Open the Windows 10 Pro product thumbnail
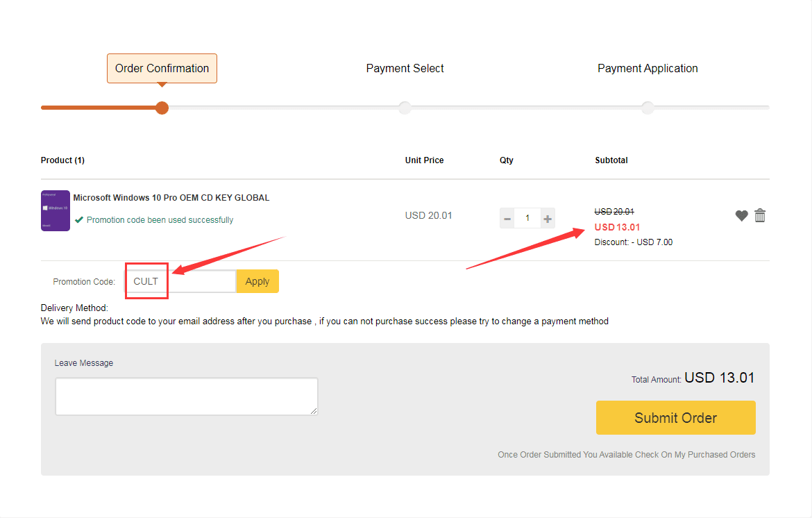Image resolution: width=812 pixels, height=518 pixels. click(x=56, y=210)
